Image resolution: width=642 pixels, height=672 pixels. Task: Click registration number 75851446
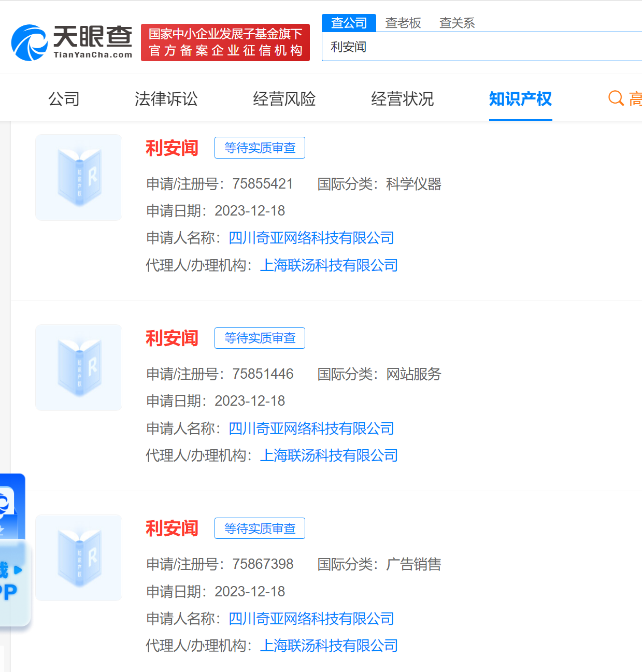tap(263, 374)
